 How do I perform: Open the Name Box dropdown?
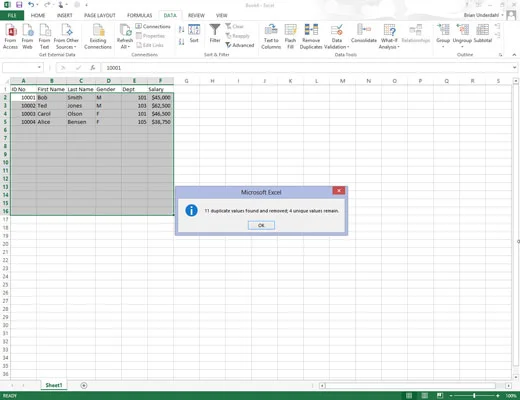point(39,68)
